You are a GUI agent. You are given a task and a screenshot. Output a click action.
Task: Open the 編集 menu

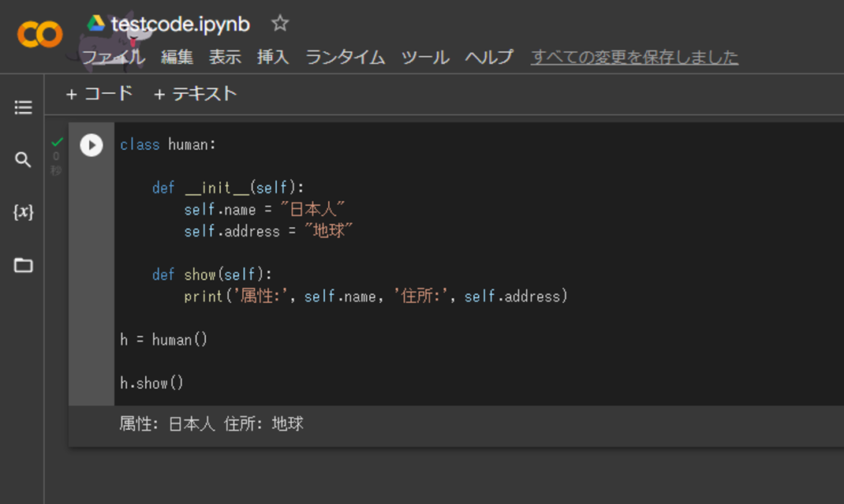coord(176,57)
